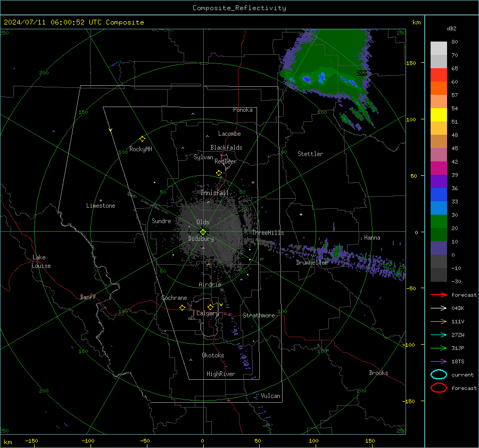Click the purple 39 dBZ color swatch
This screenshot has width=479, height=448.
coord(439,181)
